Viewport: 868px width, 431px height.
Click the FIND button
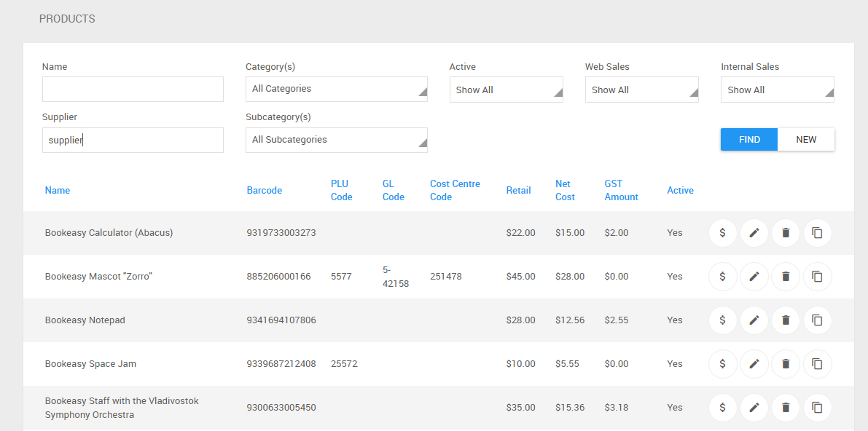[749, 140]
